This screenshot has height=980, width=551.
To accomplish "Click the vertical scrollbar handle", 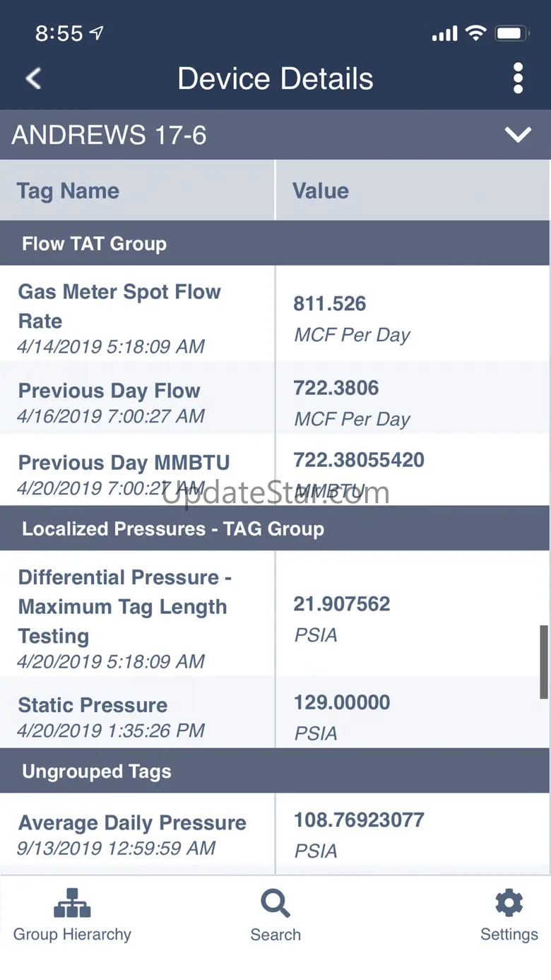I will (544, 661).
